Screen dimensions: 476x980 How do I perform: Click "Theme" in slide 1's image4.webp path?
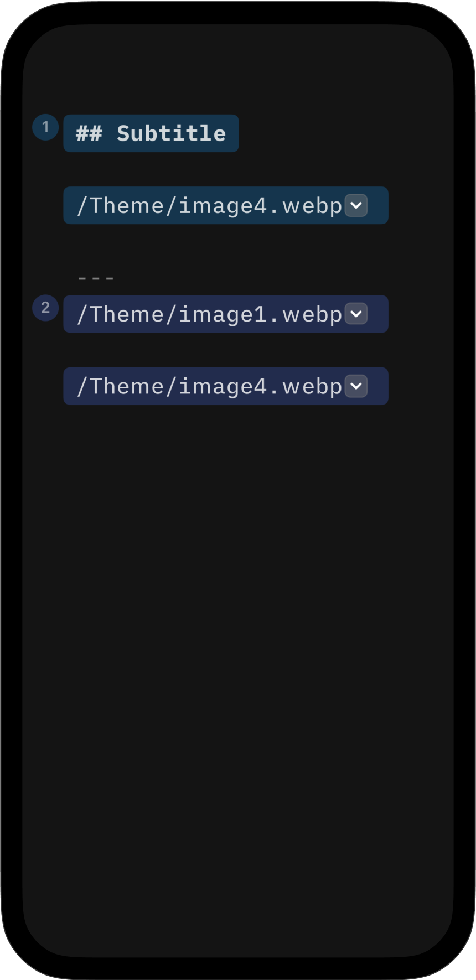126,206
